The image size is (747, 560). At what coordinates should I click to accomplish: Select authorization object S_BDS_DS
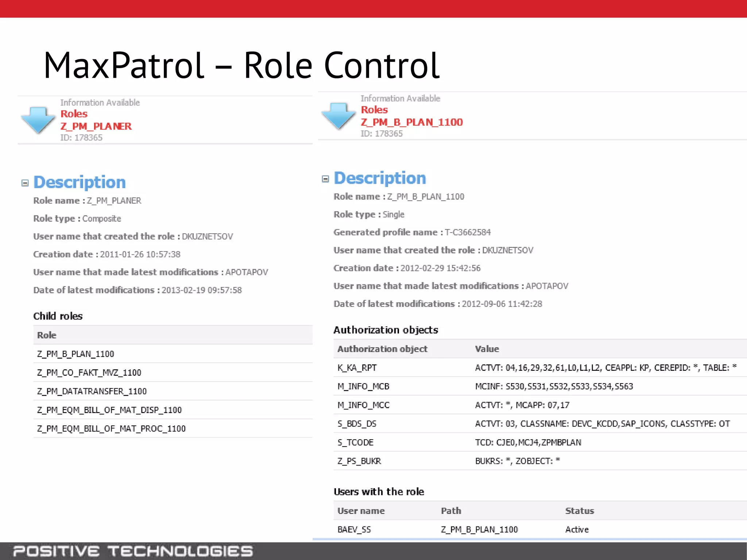click(x=357, y=424)
